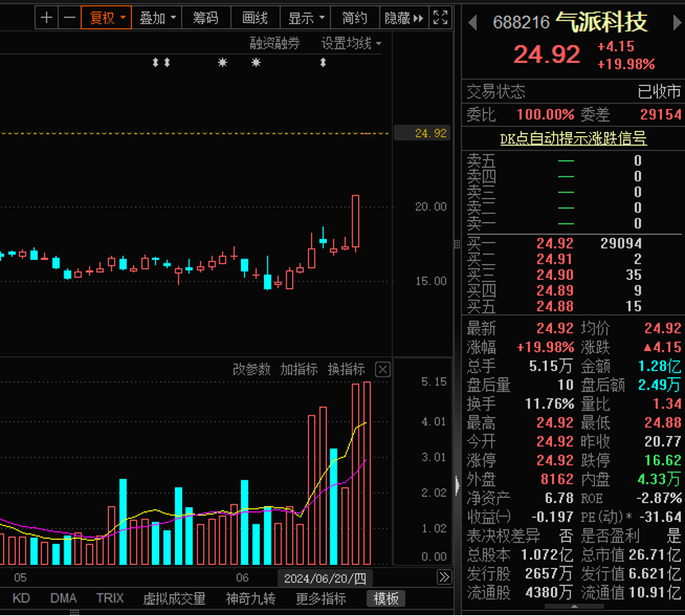The height and width of the screenshot is (616, 685).
Task: Click bottom expand handle of quote panel
Action: [574, 606]
